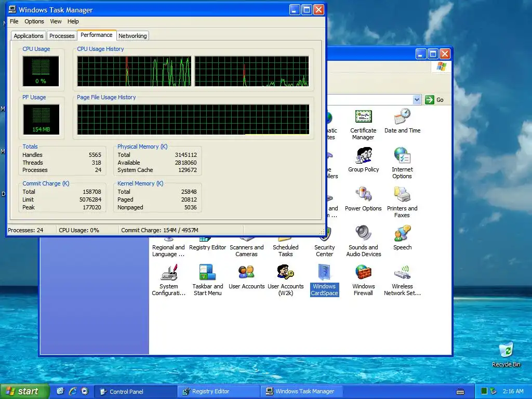Click the Task Manager CPU tray icon
The height and width of the screenshot is (399, 532).
pyautogui.click(x=484, y=391)
